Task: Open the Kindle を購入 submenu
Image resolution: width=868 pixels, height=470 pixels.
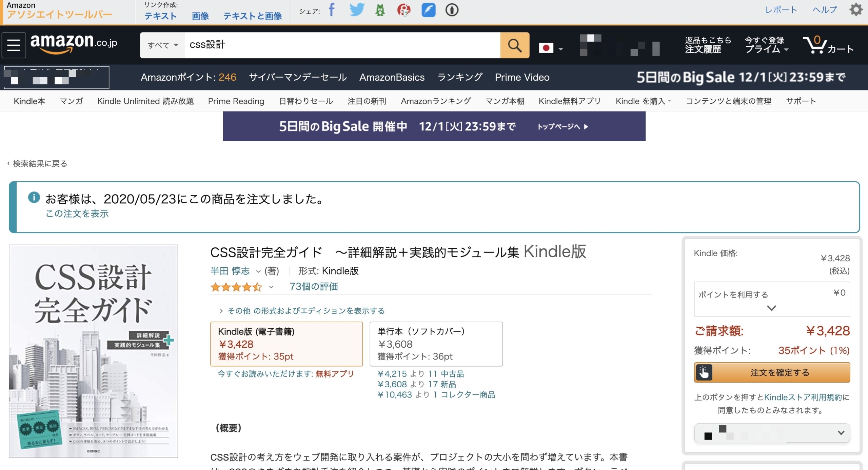Action: [x=643, y=101]
